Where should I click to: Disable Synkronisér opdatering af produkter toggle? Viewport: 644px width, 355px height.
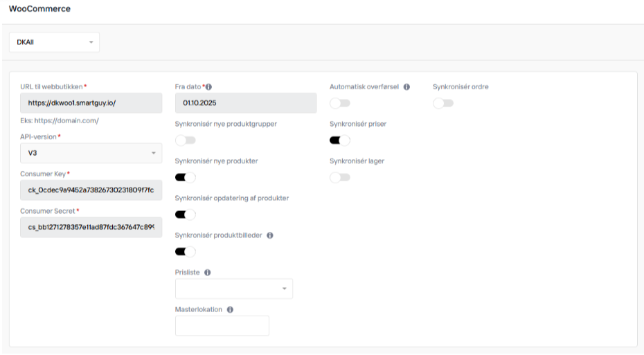coord(185,215)
